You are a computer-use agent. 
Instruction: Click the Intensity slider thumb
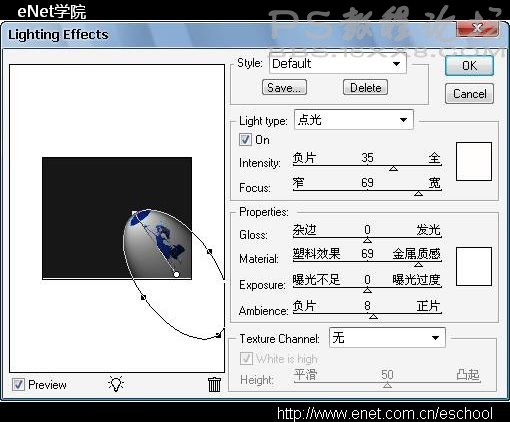[x=393, y=169]
